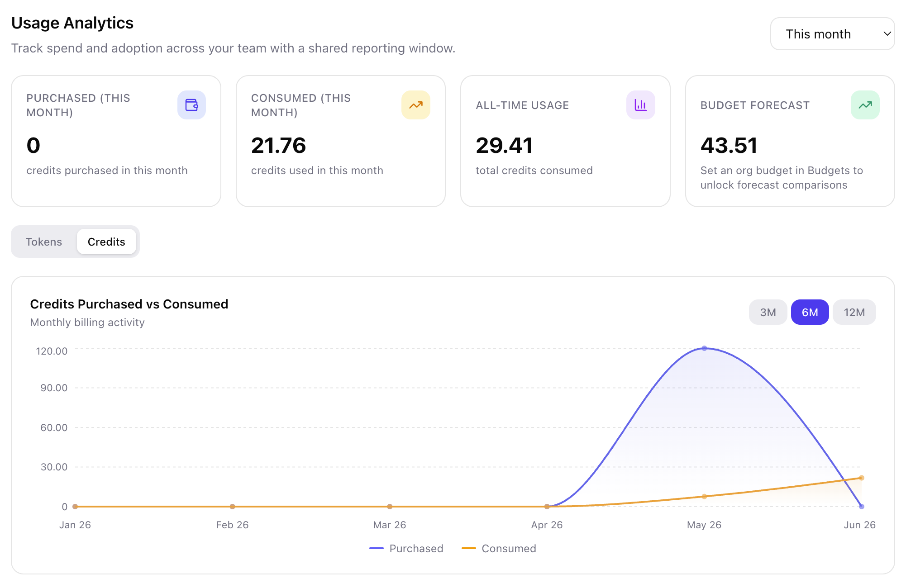Click the ALL-TIME USAGE card label
The height and width of the screenshot is (588, 906).
522,105
